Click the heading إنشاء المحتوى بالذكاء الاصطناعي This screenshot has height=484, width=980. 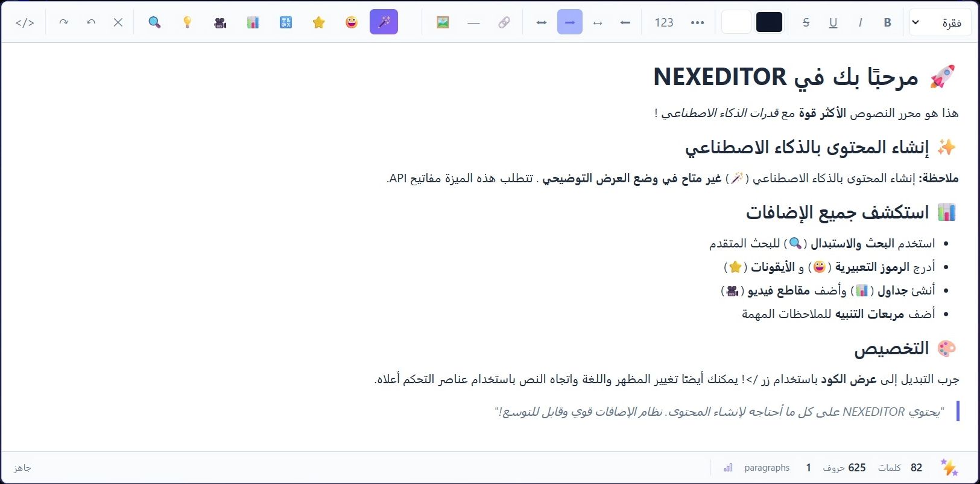pos(821,147)
